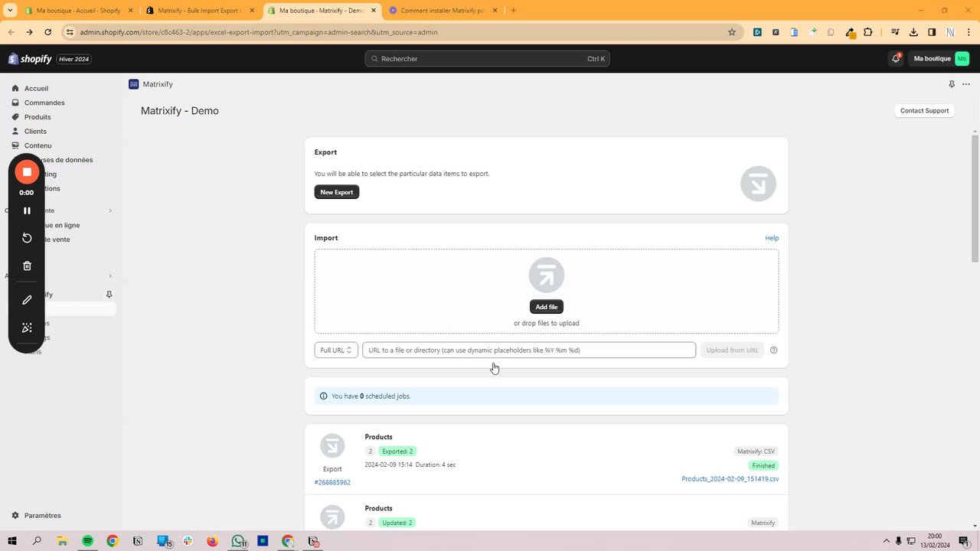
Task: Open Produits in the sidebar
Action: point(38,117)
